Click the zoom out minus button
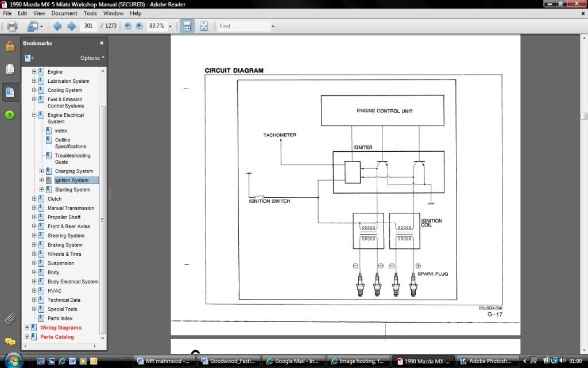This screenshot has width=588, height=368. click(x=128, y=26)
